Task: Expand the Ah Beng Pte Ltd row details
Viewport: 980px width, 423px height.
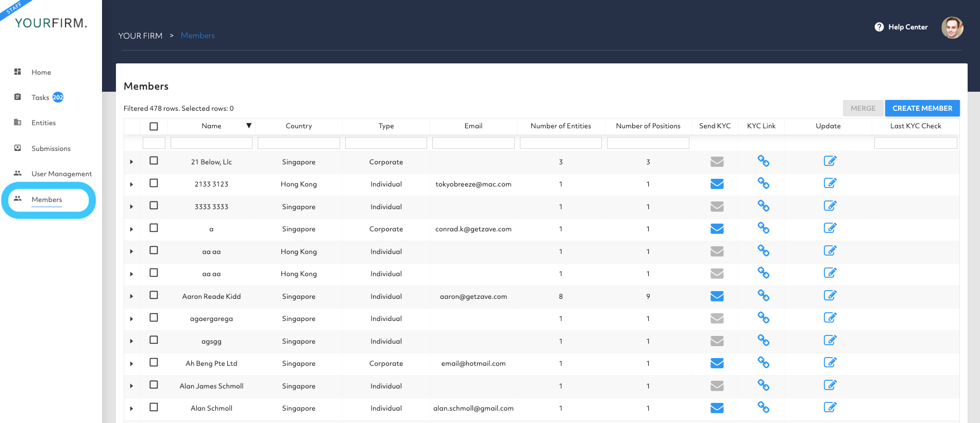Action: click(131, 364)
